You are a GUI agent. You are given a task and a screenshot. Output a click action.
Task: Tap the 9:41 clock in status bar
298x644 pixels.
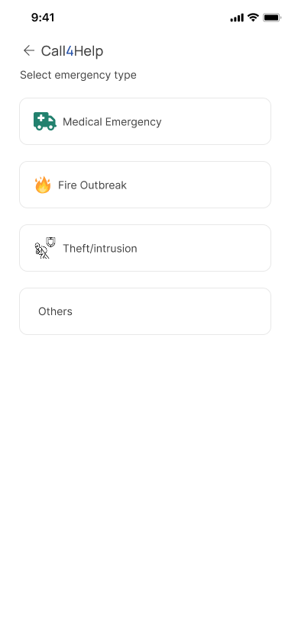tap(43, 18)
